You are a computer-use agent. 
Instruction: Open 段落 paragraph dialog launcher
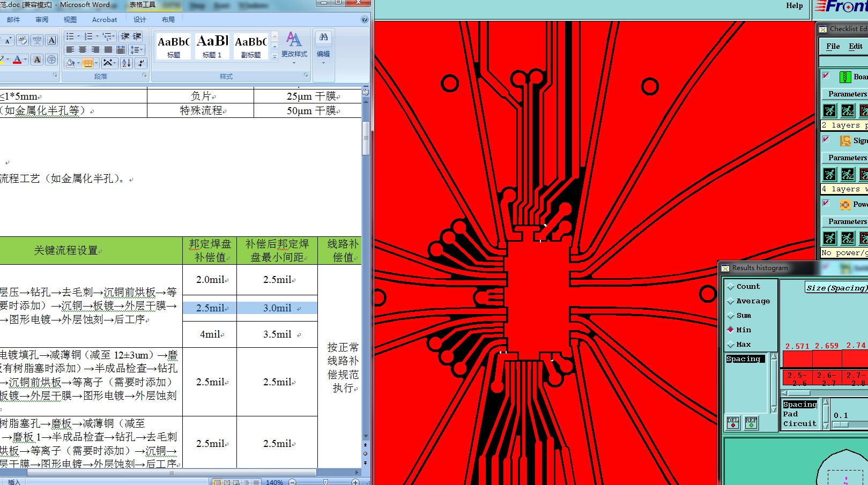pyautogui.click(x=145, y=76)
